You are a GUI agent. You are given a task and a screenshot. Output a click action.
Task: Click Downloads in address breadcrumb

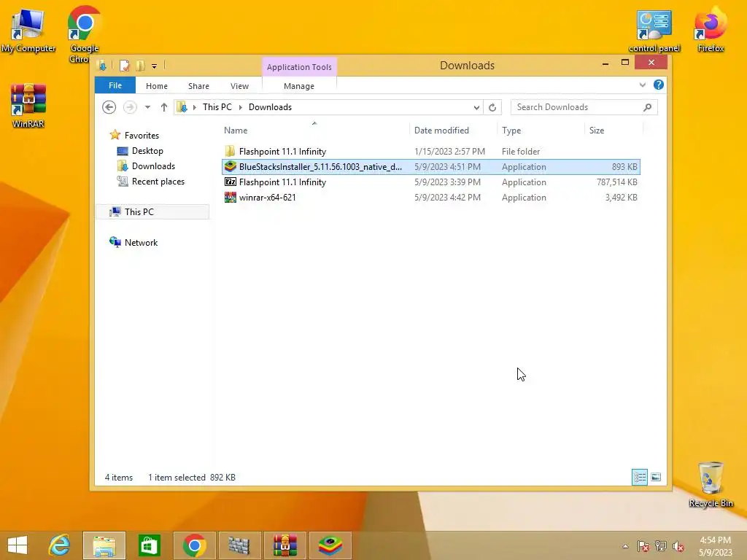[x=270, y=107]
